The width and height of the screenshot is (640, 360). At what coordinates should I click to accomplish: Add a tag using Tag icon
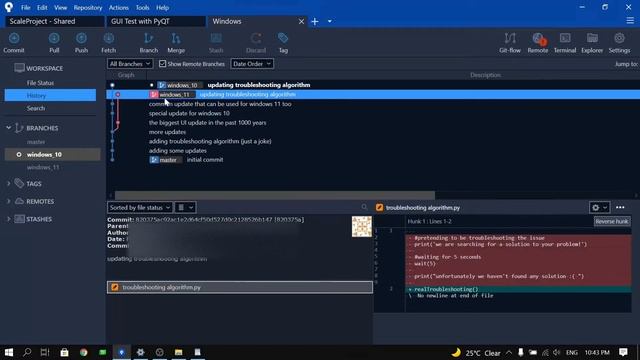[283, 42]
